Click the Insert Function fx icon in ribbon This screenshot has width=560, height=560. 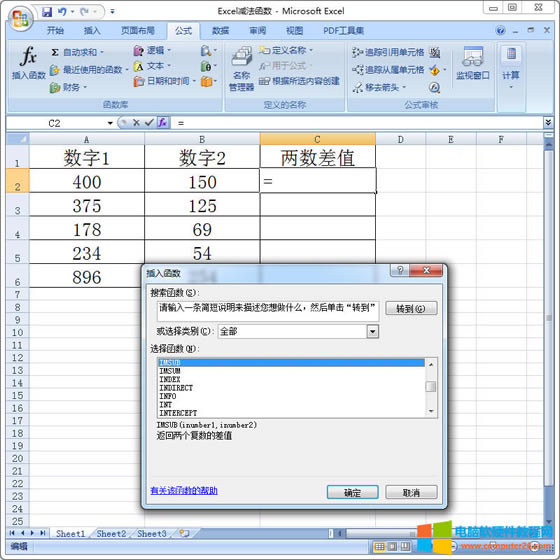click(29, 56)
